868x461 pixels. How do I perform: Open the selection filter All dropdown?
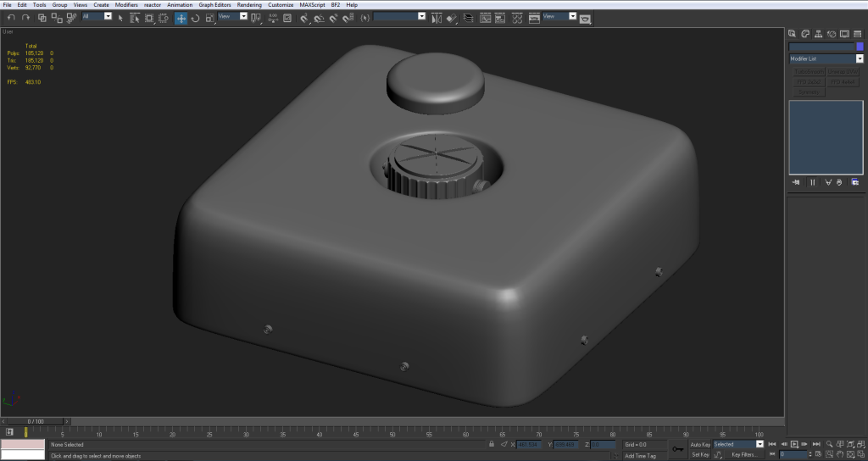pyautogui.click(x=107, y=16)
